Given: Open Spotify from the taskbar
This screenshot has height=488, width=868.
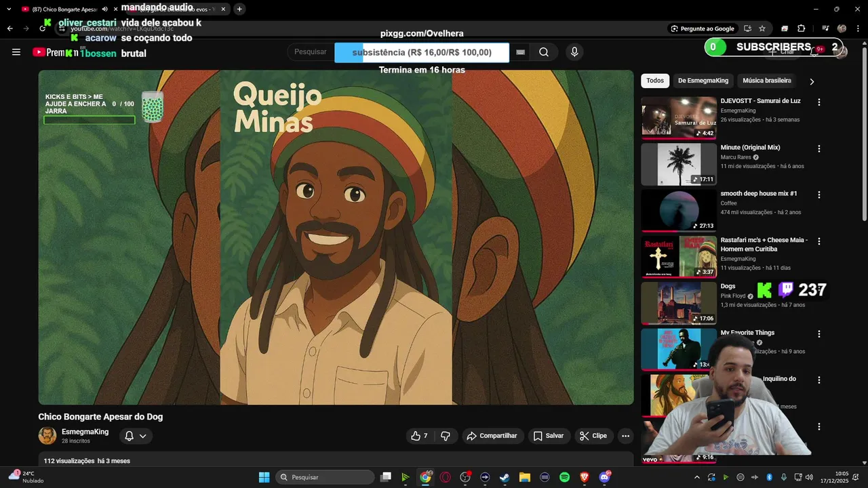Looking at the screenshot, I should (x=564, y=477).
